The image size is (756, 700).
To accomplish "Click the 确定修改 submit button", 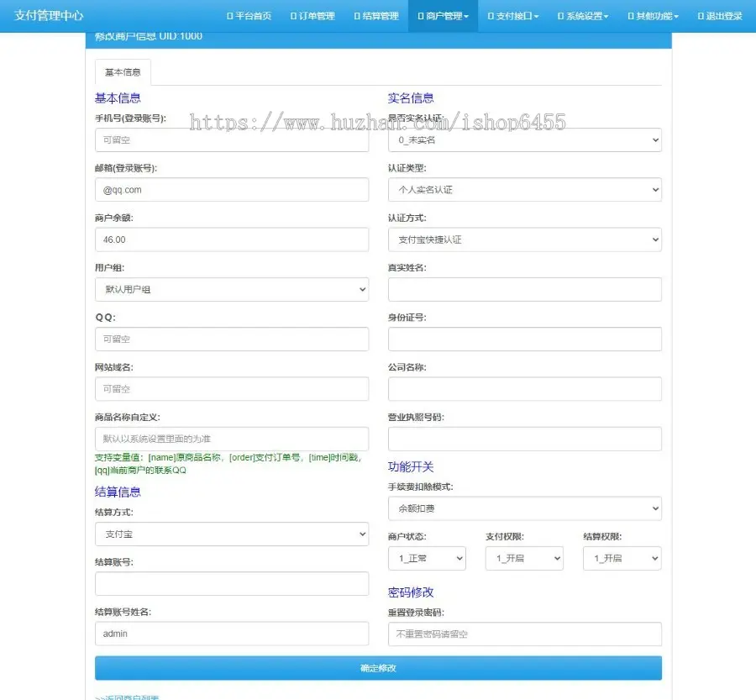I will click(x=378, y=668).
